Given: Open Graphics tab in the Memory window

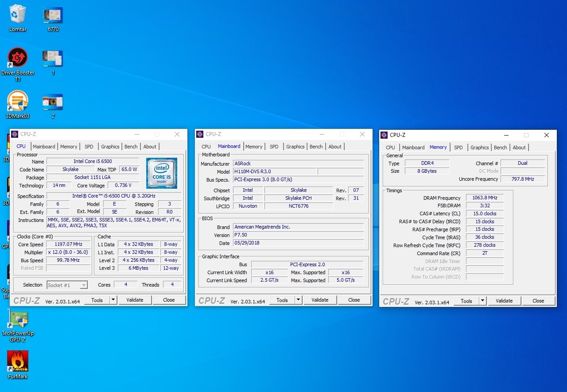Looking at the screenshot, I should (480, 147).
